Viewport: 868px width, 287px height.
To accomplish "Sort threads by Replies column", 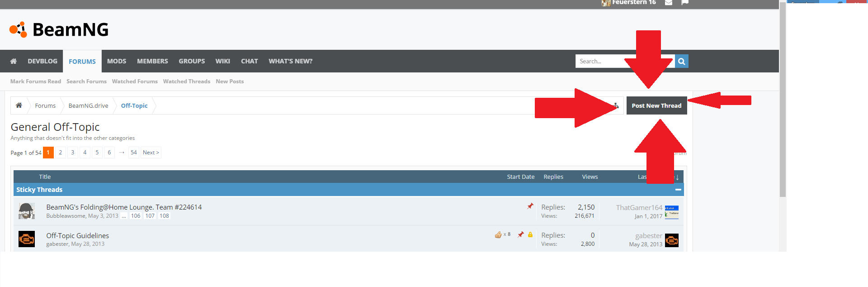I will tap(553, 177).
